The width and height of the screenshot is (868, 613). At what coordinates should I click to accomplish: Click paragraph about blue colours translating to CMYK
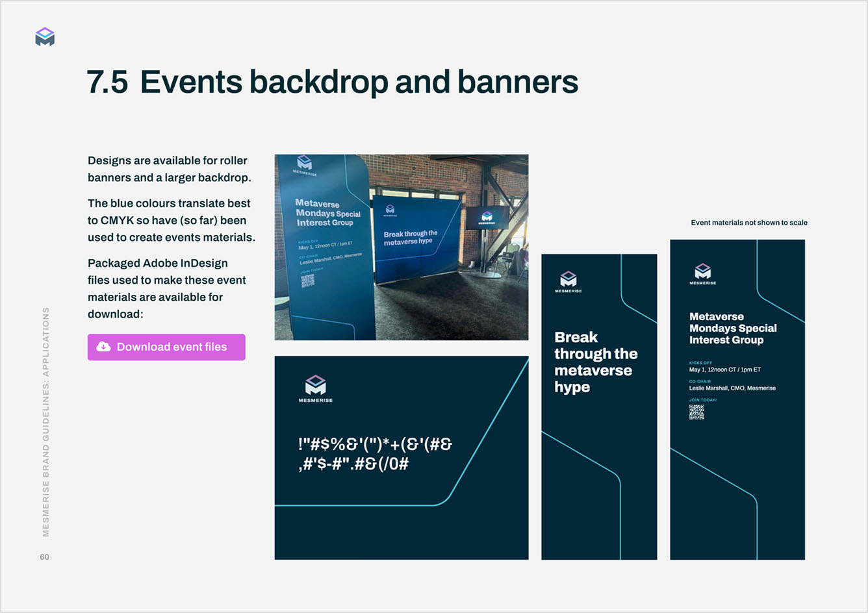[x=172, y=220]
